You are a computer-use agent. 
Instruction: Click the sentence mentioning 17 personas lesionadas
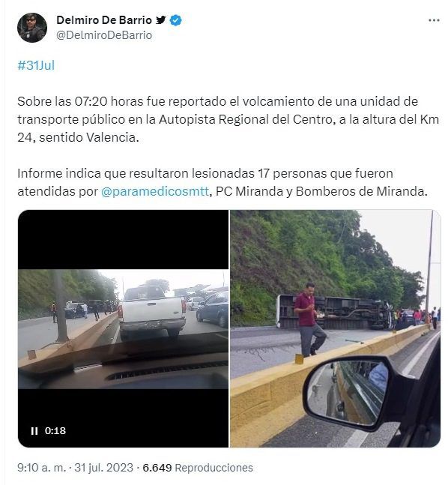223,182
